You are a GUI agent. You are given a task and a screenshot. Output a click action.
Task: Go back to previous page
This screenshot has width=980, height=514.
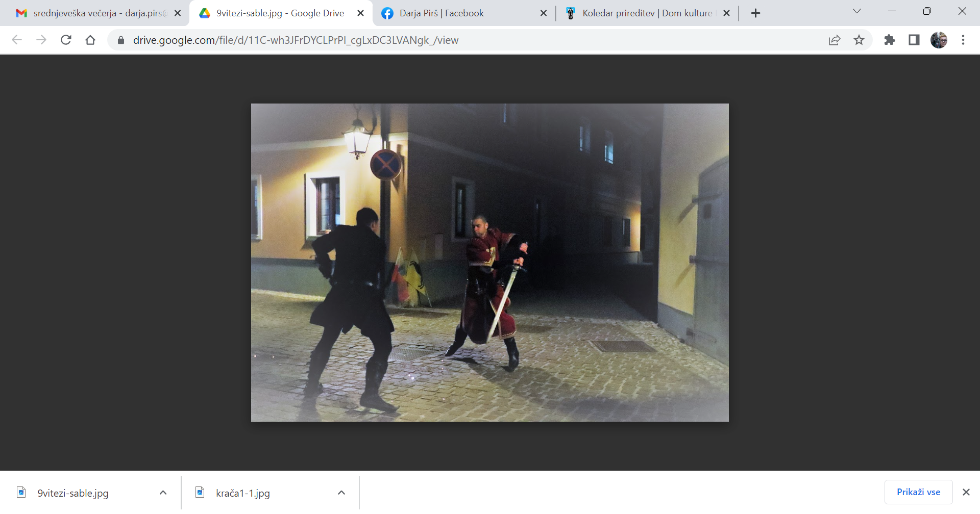[x=17, y=40]
